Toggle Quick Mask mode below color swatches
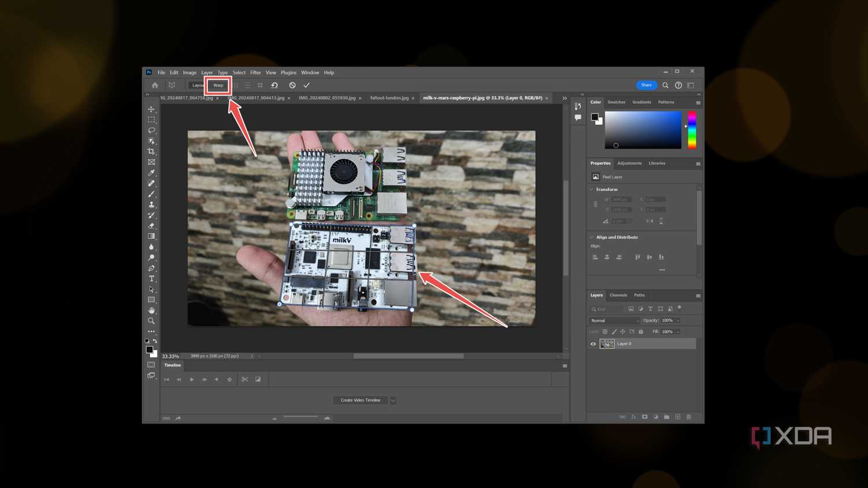This screenshot has width=868, height=488. click(x=152, y=365)
